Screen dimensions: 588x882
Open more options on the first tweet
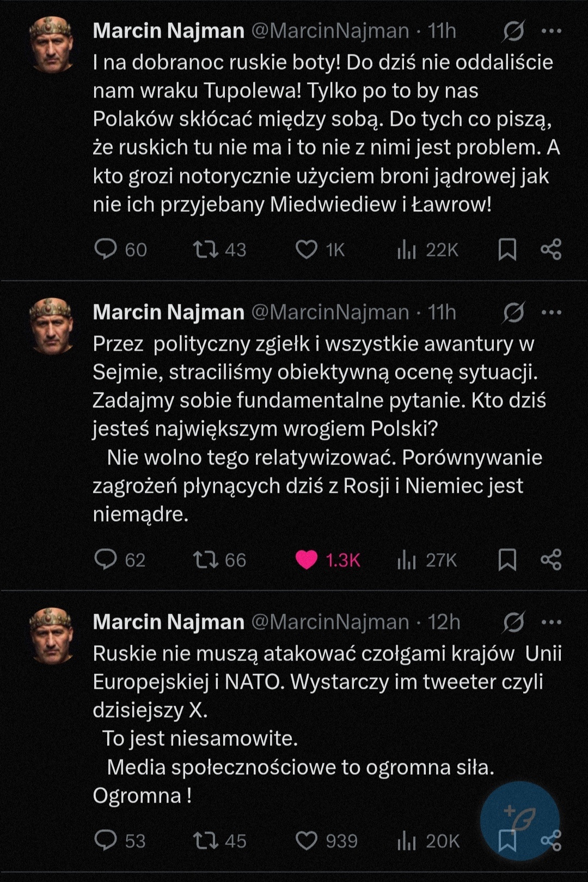552,31
